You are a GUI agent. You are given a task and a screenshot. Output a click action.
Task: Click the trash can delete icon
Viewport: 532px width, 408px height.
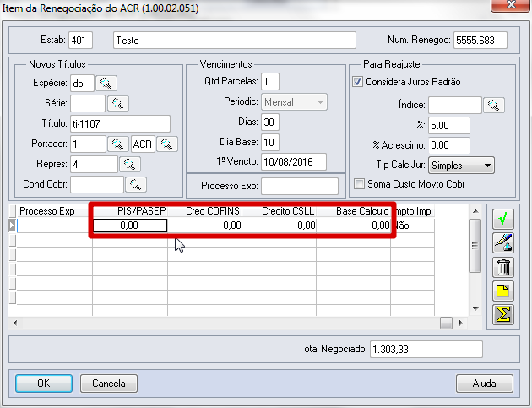pos(503,267)
